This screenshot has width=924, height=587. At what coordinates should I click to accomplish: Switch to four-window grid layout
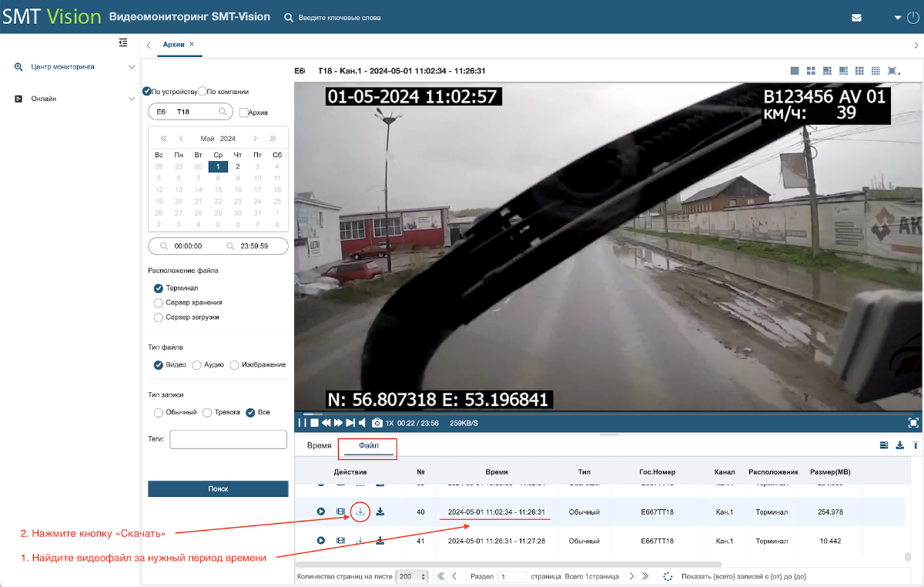click(811, 71)
